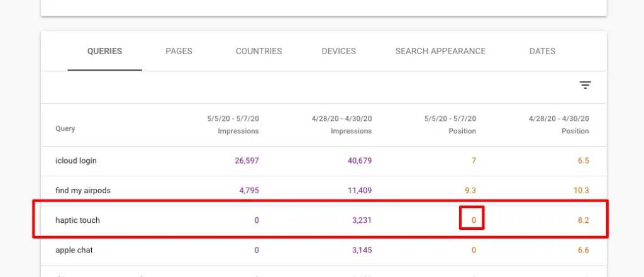
Task: Click the 8.2 position value
Action: point(583,220)
